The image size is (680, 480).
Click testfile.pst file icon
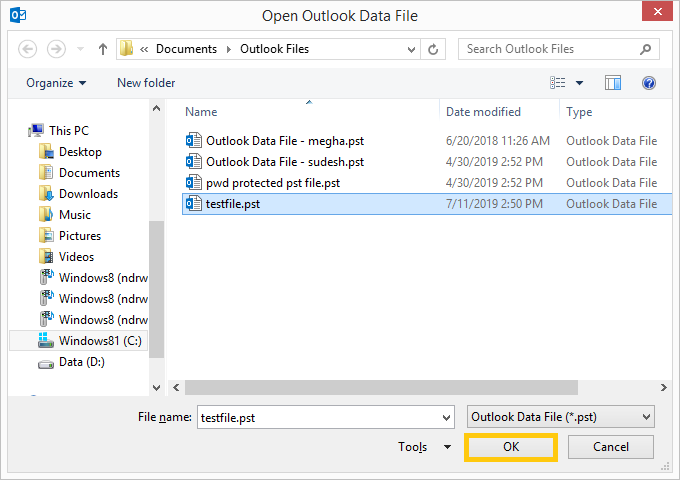(193, 203)
